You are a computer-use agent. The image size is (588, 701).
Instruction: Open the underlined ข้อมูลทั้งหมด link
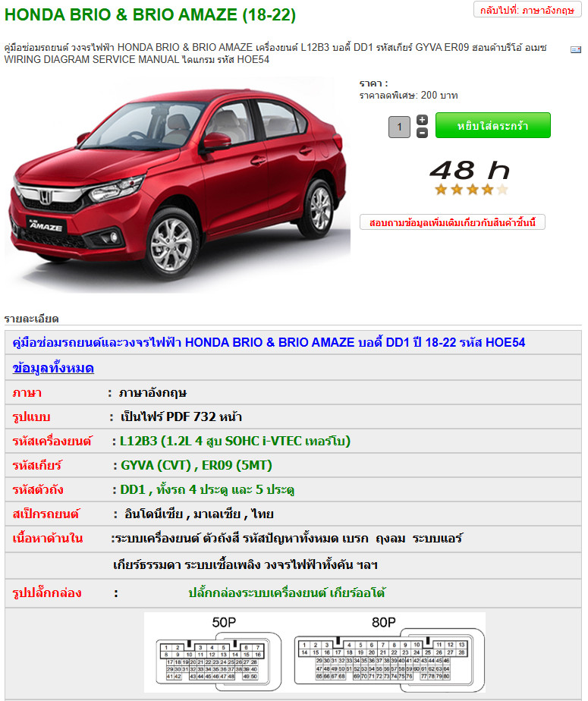tap(53, 369)
